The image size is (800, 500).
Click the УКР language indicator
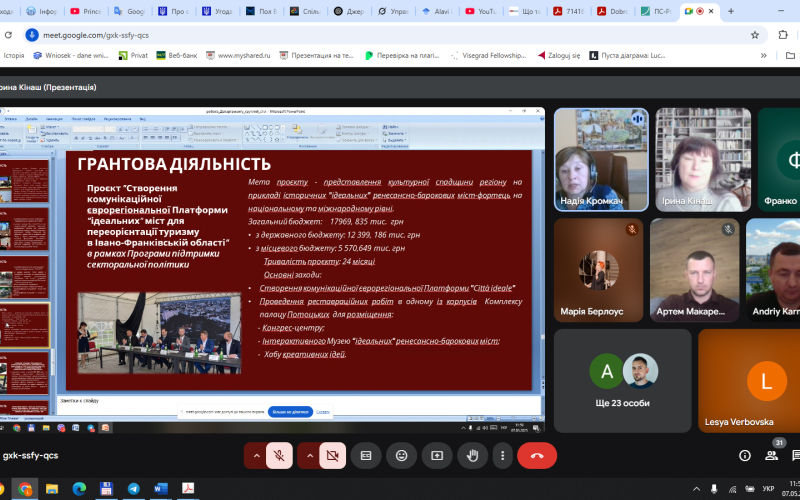point(768,489)
